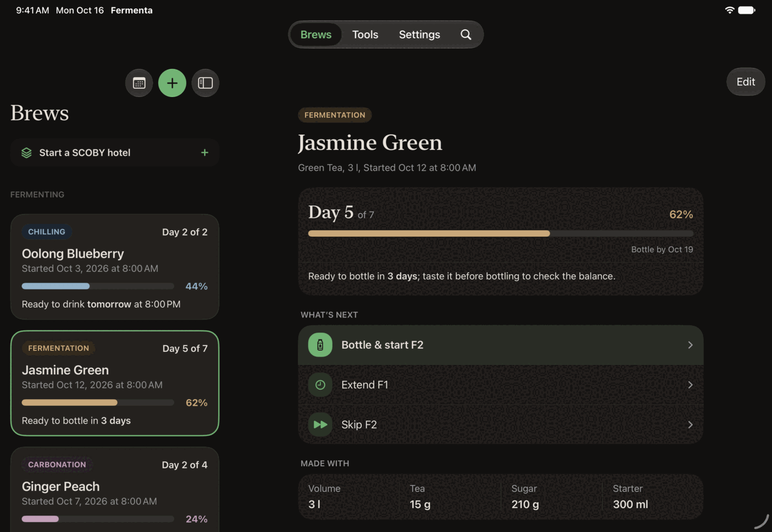The height and width of the screenshot is (532, 772).
Task: Check the Wi-Fi status icon
Action: (730, 10)
